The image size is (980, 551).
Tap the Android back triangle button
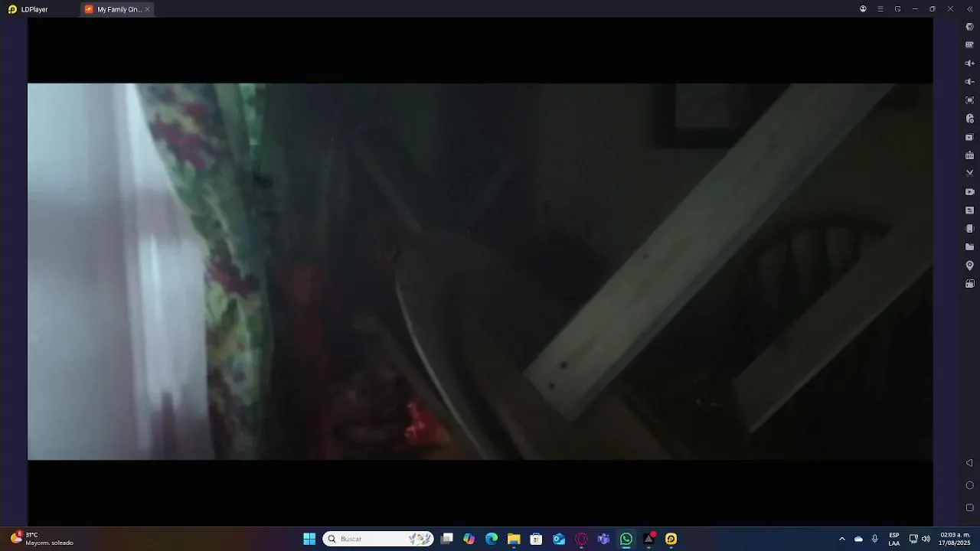(969, 463)
